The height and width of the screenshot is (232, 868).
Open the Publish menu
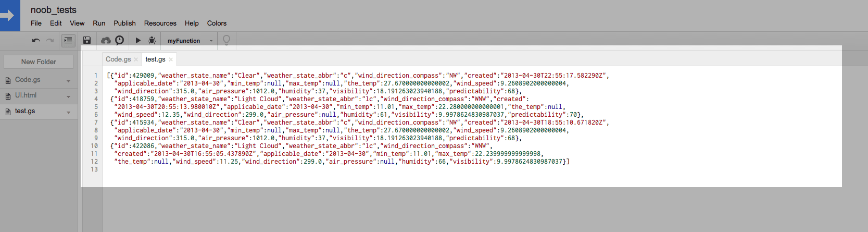124,23
